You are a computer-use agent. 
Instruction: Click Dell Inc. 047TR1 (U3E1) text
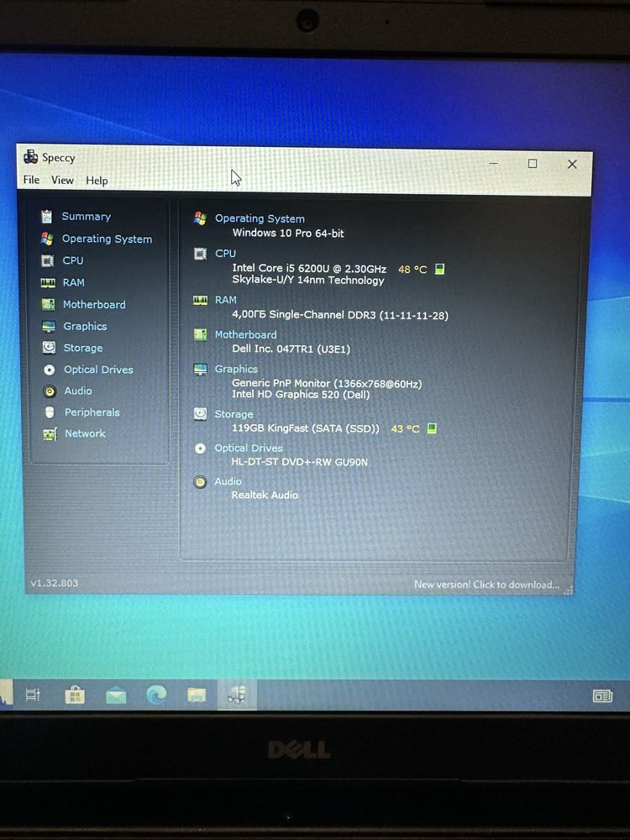point(291,349)
